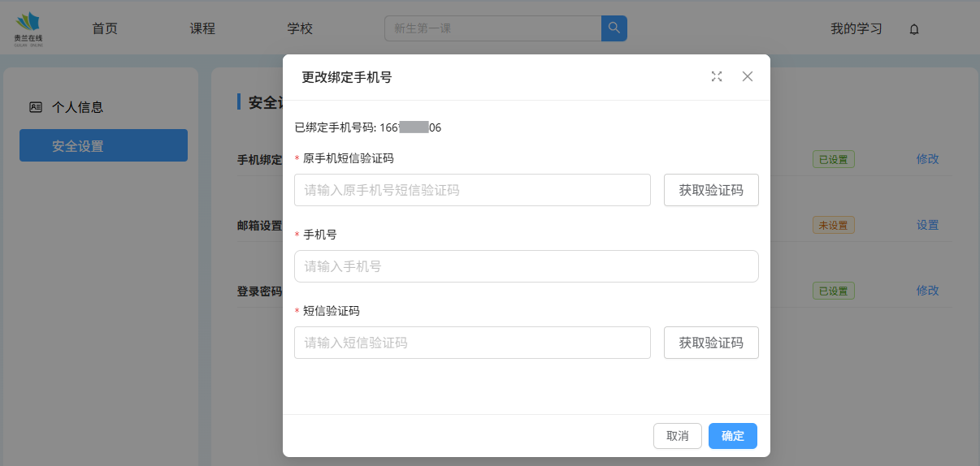Click the search magnifier icon button
The width and height of the screenshot is (980, 466).
point(614,28)
